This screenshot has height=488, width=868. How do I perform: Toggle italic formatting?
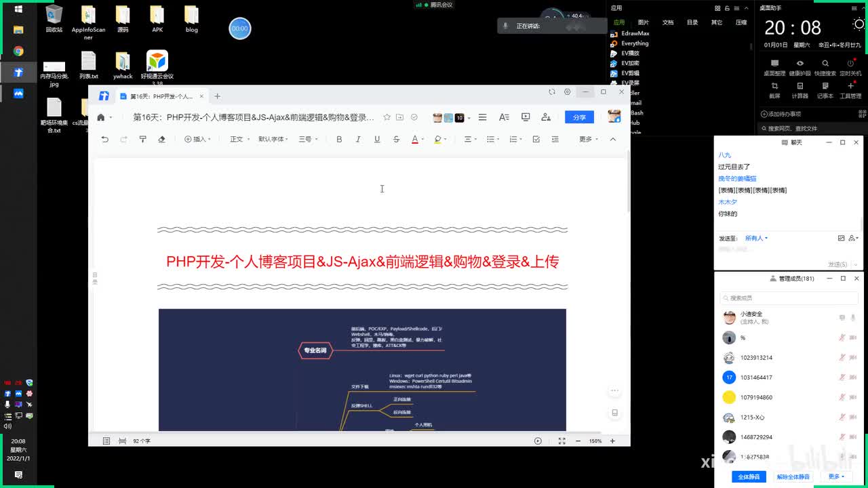tap(358, 139)
